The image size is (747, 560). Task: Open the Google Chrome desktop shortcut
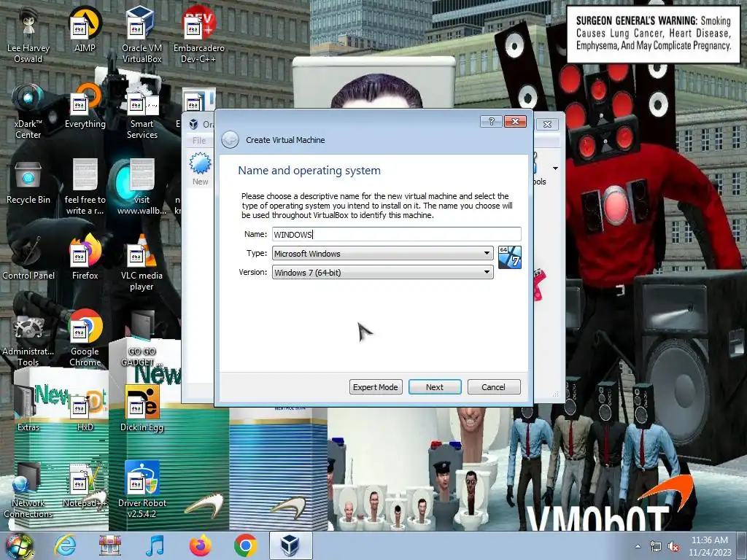coord(85,338)
